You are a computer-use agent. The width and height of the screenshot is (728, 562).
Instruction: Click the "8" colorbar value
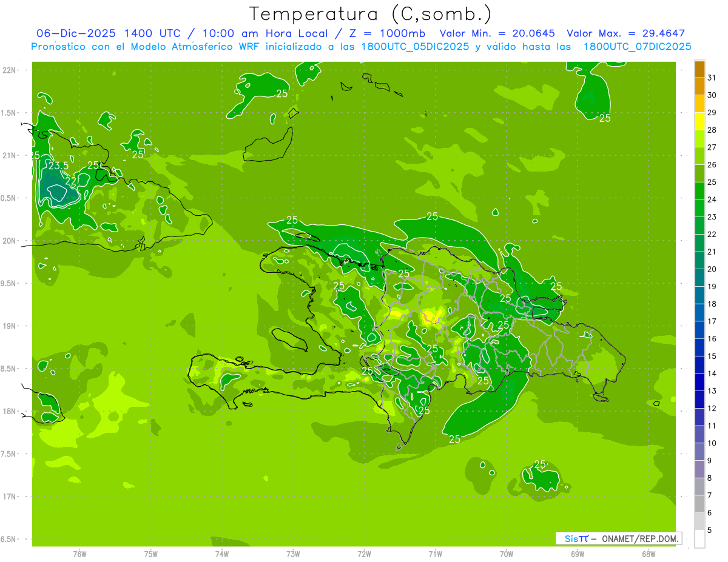tap(710, 478)
